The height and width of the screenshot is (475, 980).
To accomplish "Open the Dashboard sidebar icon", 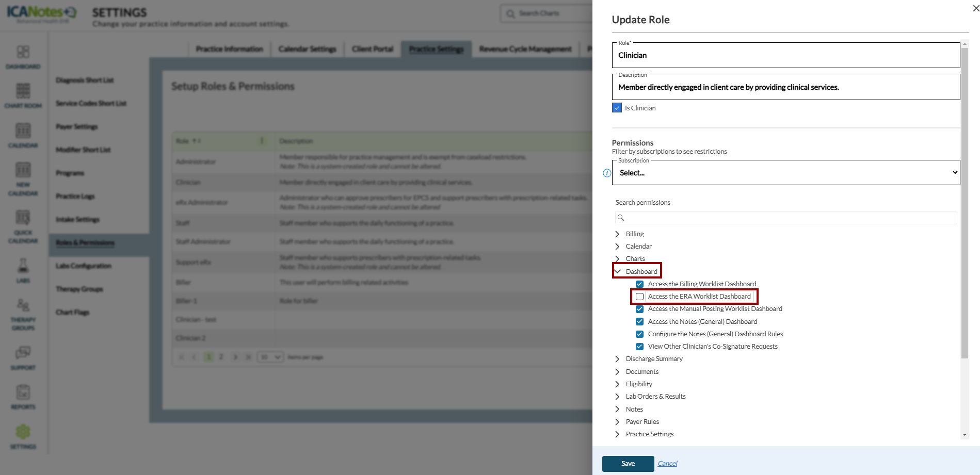I will point(23,52).
